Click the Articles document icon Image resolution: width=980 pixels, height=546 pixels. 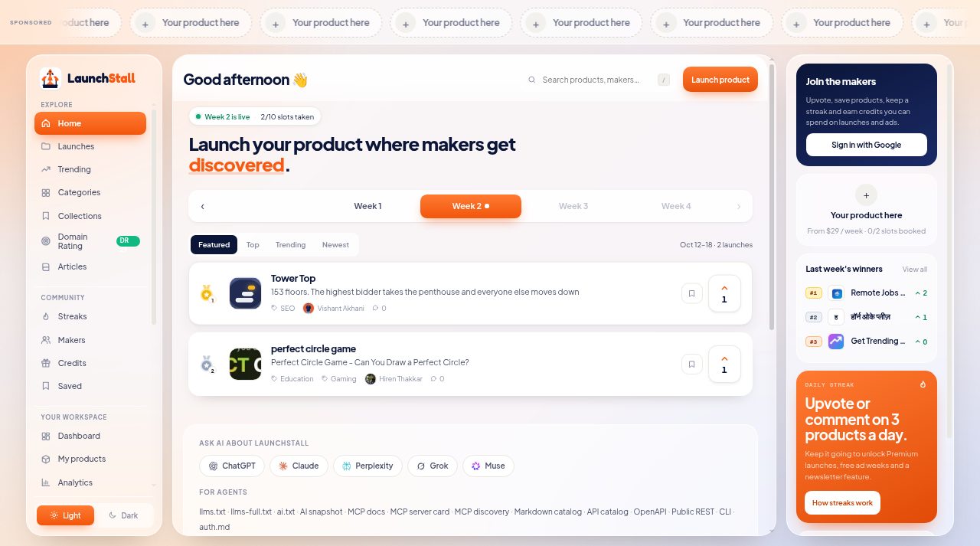tap(46, 266)
